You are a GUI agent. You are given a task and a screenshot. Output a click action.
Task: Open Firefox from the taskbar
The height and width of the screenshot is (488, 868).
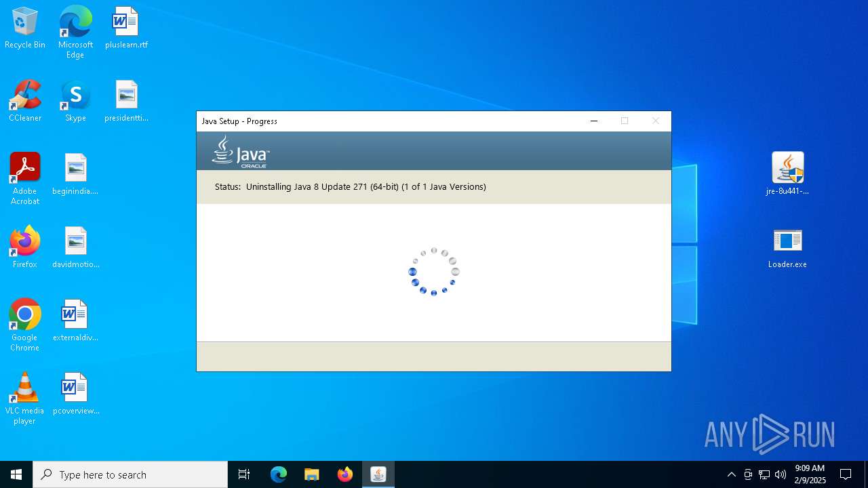coord(345,474)
